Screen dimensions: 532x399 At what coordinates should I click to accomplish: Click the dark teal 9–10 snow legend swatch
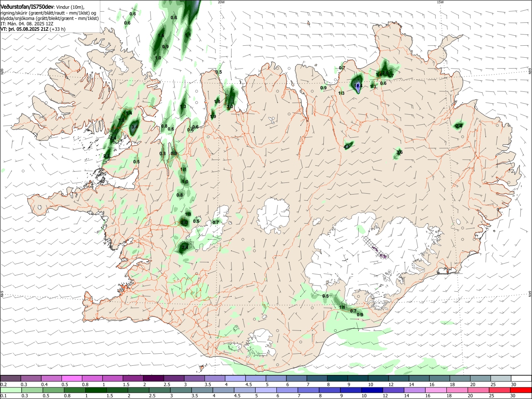tap(358, 378)
